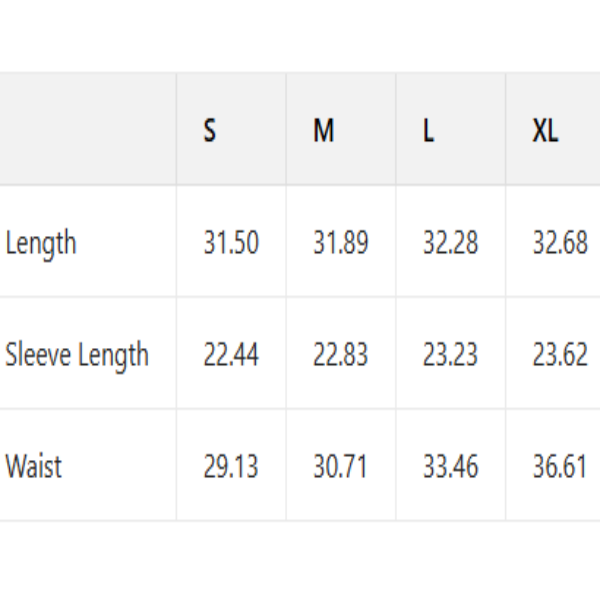The width and height of the screenshot is (600, 600).
Task: Select the 36.61 Waist value cell
Action: tap(559, 467)
